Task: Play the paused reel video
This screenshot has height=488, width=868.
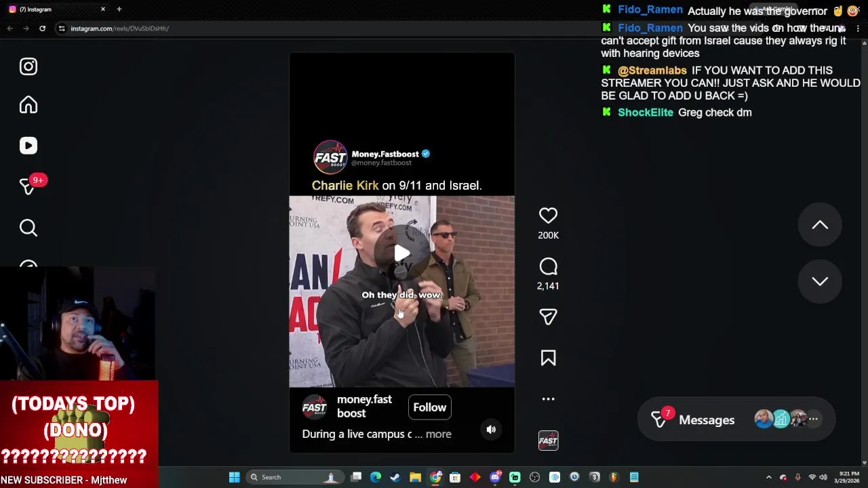Action: [402, 253]
